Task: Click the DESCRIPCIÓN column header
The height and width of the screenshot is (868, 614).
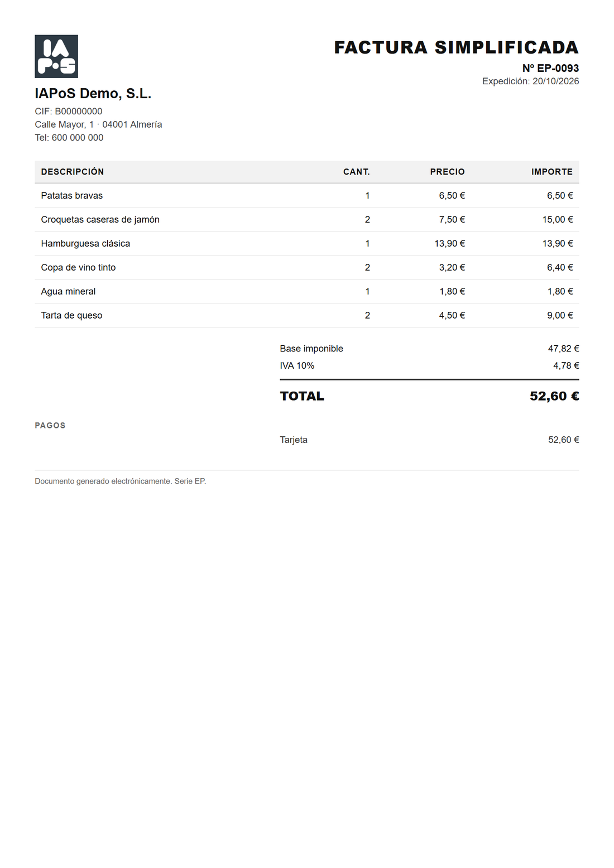Action: coord(73,172)
